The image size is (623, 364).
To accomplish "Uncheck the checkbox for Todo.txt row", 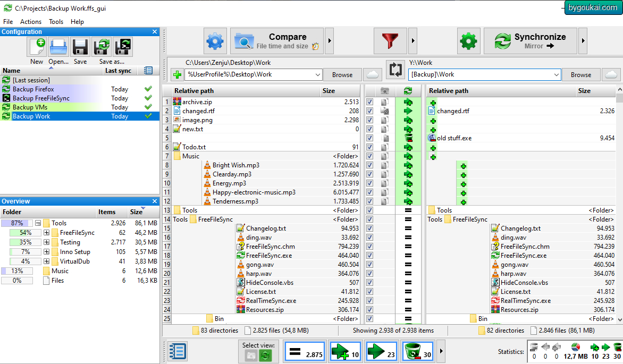I will point(370,147).
